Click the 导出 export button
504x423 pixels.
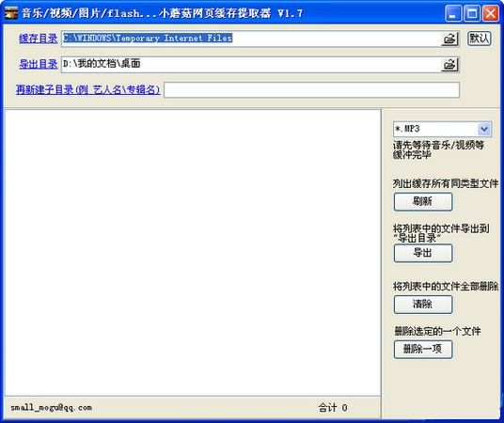(x=423, y=253)
